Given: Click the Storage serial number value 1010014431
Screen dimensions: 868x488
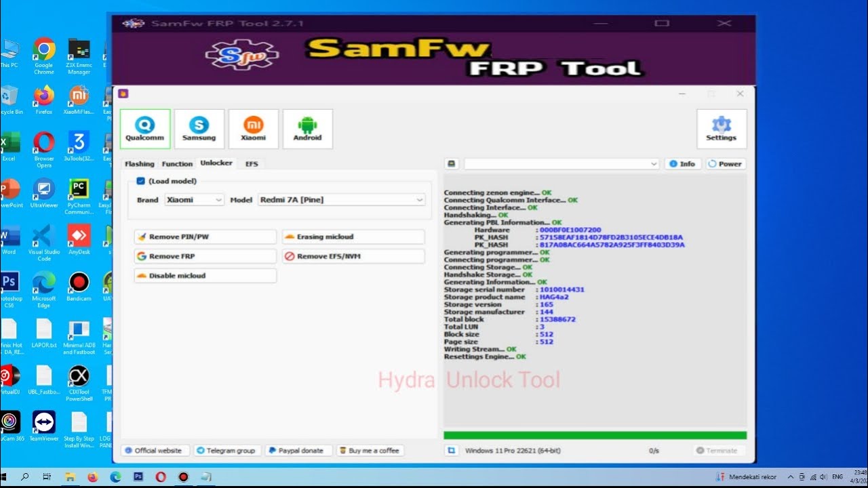Looking at the screenshot, I should [x=561, y=289].
